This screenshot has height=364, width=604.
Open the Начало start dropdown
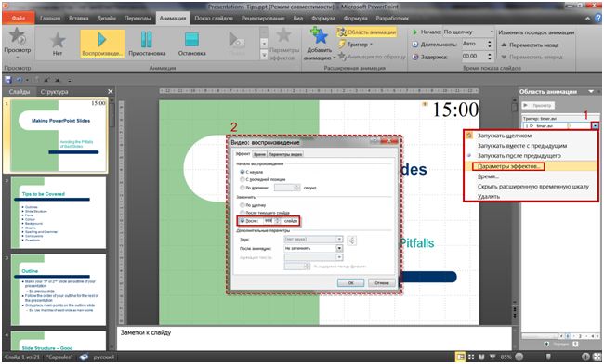[492, 32]
